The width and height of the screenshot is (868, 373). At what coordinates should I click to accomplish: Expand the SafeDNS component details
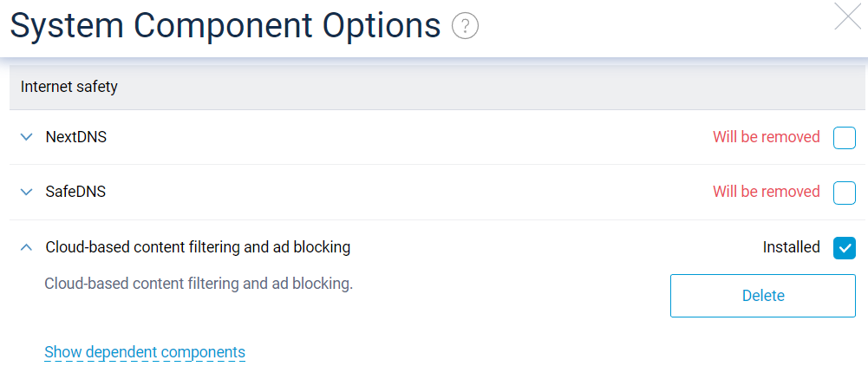(26, 193)
